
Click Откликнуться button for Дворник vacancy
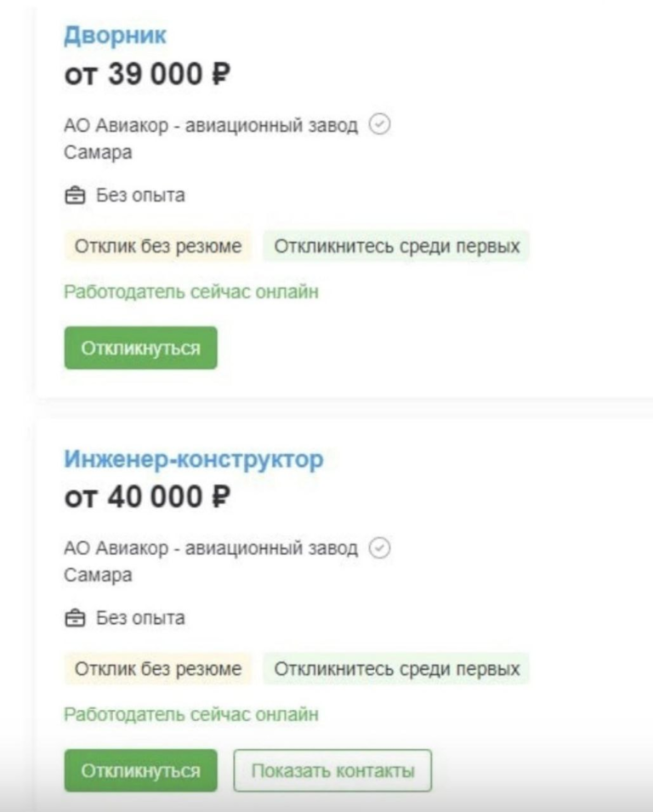pyautogui.click(x=141, y=348)
